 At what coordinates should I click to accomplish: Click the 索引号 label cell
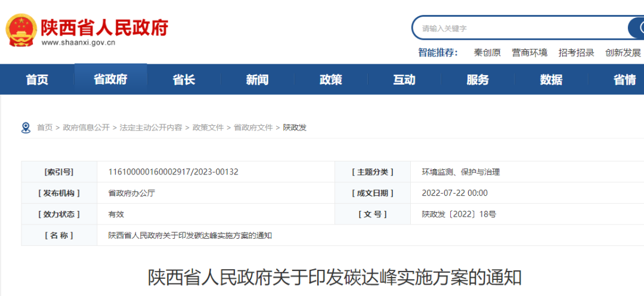(x=59, y=172)
